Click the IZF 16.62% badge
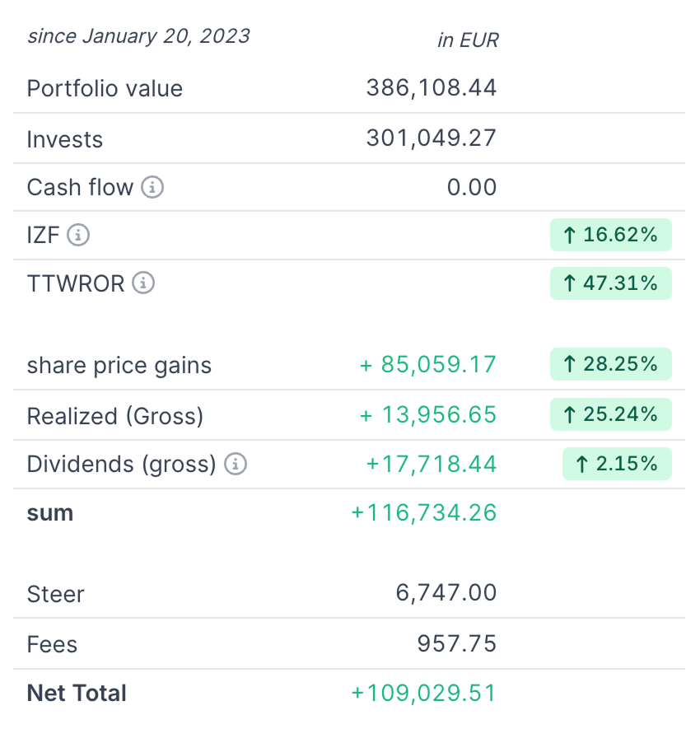Screen dimensions: 700x743 point(610,236)
